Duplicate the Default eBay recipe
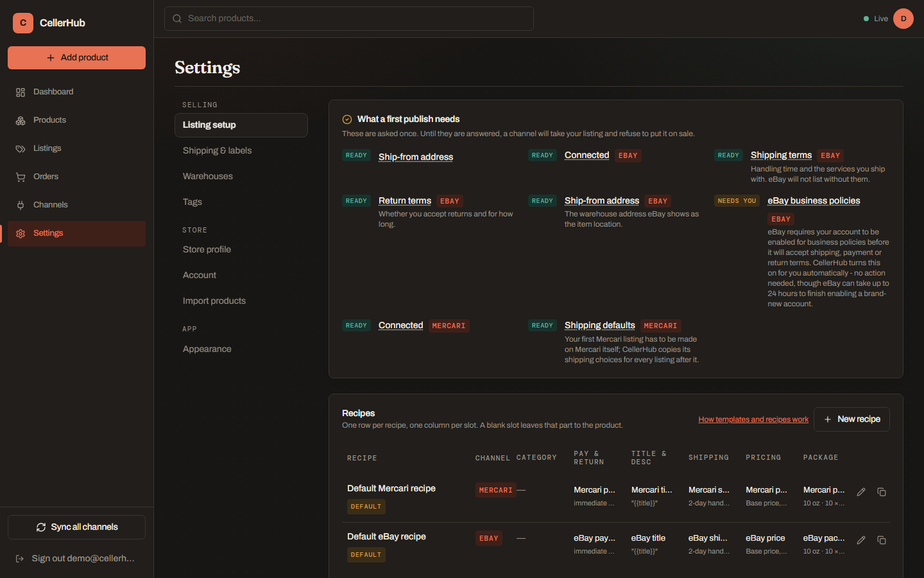Image resolution: width=924 pixels, height=578 pixels. click(x=882, y=540)
